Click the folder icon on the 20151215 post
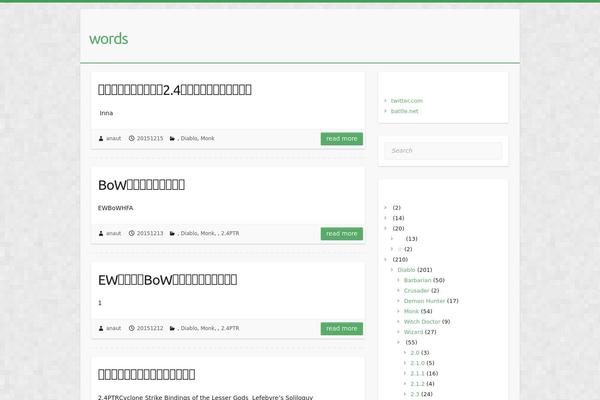Image resolution: width=600 pixels, height=400 pixels. click(172, 139)
